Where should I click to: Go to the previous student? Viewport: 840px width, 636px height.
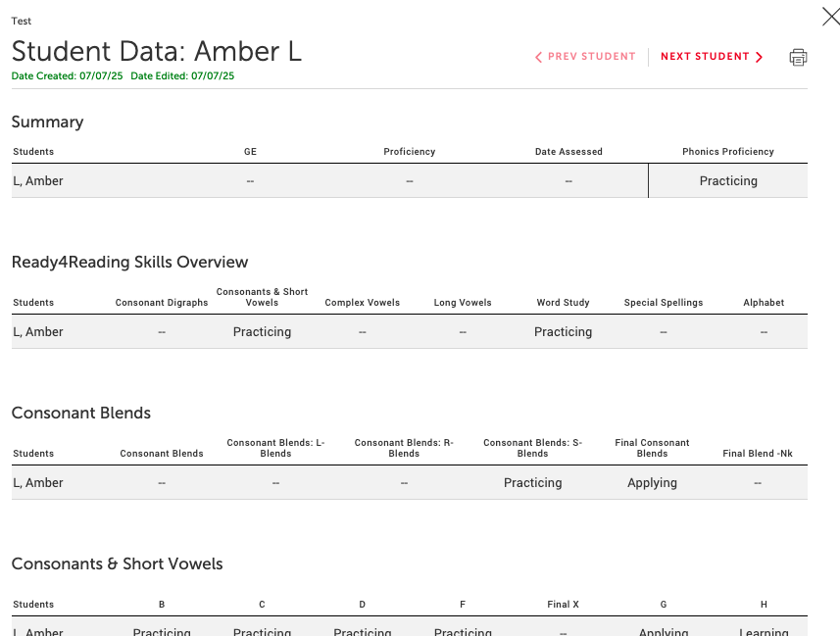585,57
